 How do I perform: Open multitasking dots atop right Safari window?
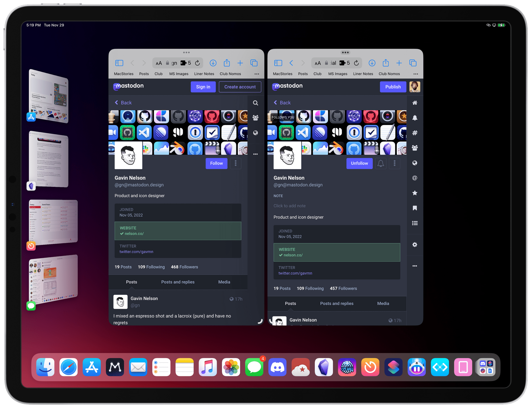click(345, 52)
